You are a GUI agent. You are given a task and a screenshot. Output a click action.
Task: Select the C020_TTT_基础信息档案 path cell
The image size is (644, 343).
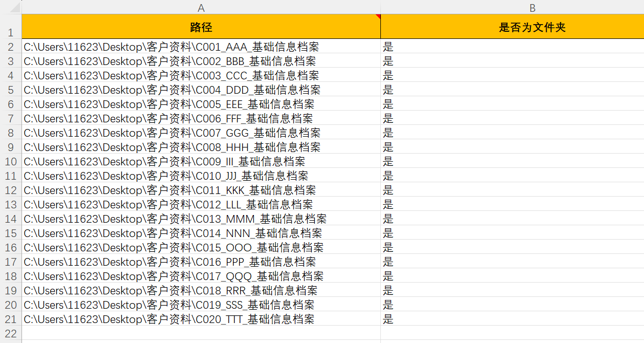pos(169,318)
